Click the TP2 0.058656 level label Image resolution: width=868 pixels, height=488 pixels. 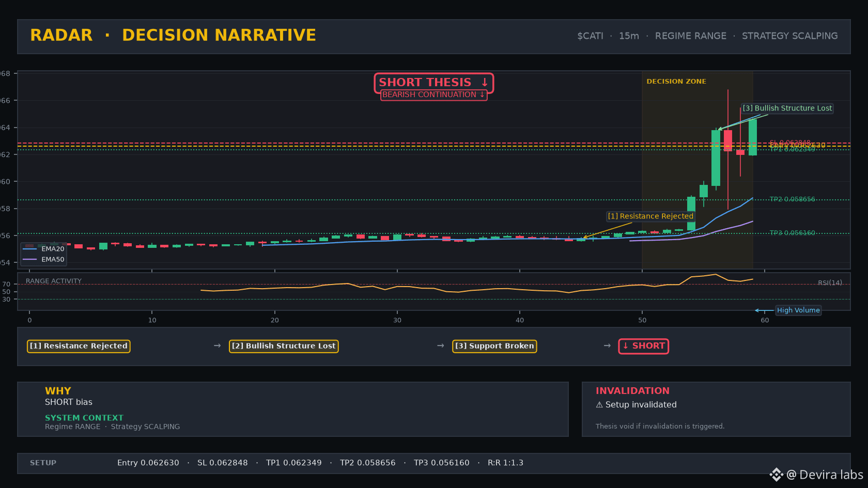tap(793, 199)
